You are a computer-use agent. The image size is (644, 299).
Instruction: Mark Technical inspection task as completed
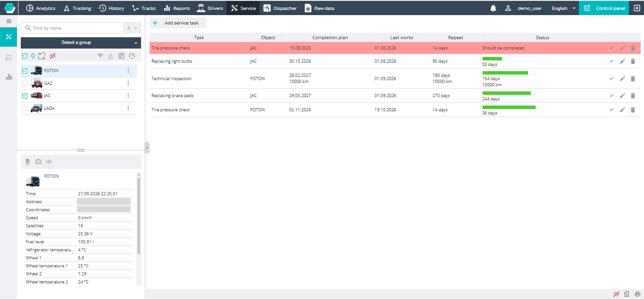612,79
